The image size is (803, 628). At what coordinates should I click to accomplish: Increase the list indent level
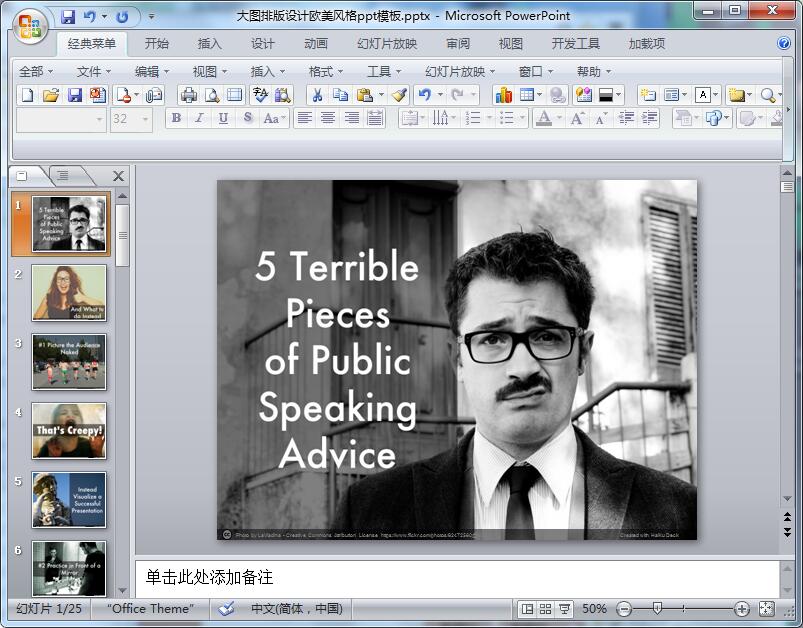click(649, 118)
